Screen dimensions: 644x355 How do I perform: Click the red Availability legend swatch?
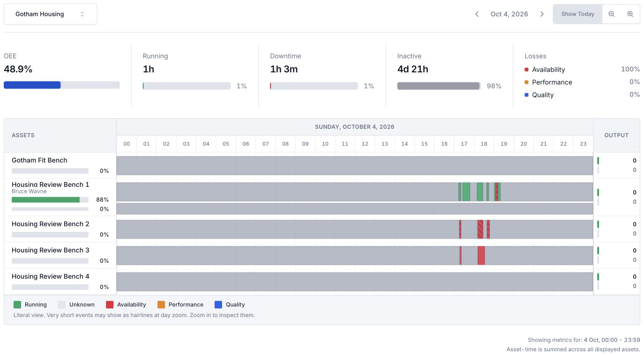tap(110, 304)
